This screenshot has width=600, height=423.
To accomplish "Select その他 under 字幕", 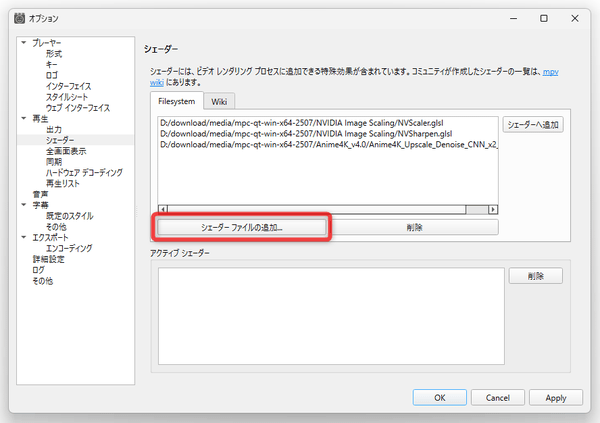I will [x=56, y=227].
